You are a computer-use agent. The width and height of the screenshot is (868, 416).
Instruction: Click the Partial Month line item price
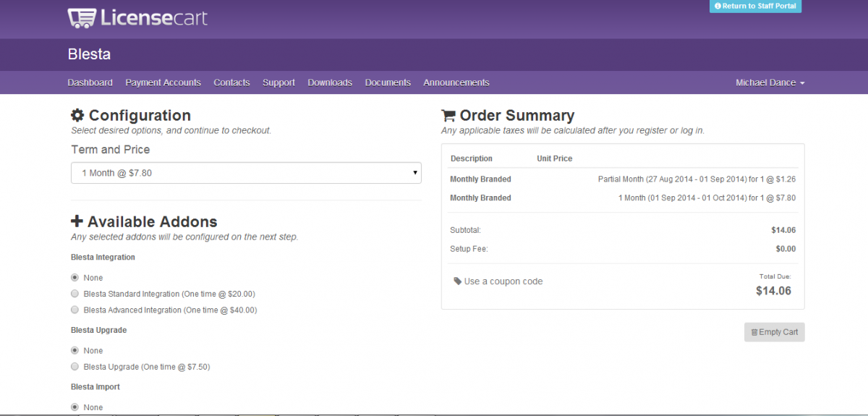[697, 179]
